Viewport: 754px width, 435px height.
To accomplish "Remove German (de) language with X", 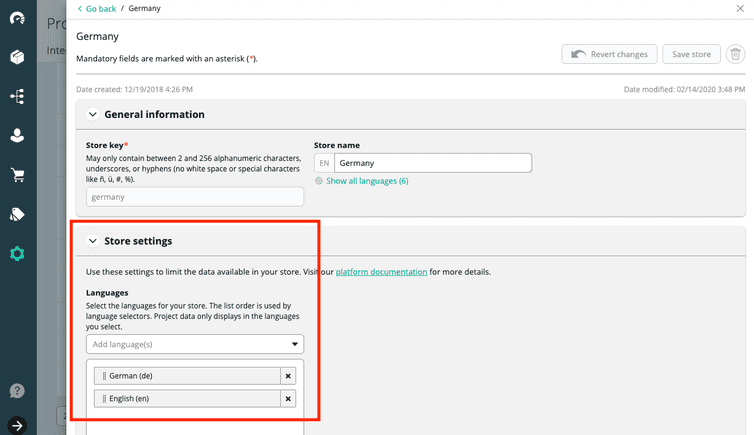I will [288, 376].
